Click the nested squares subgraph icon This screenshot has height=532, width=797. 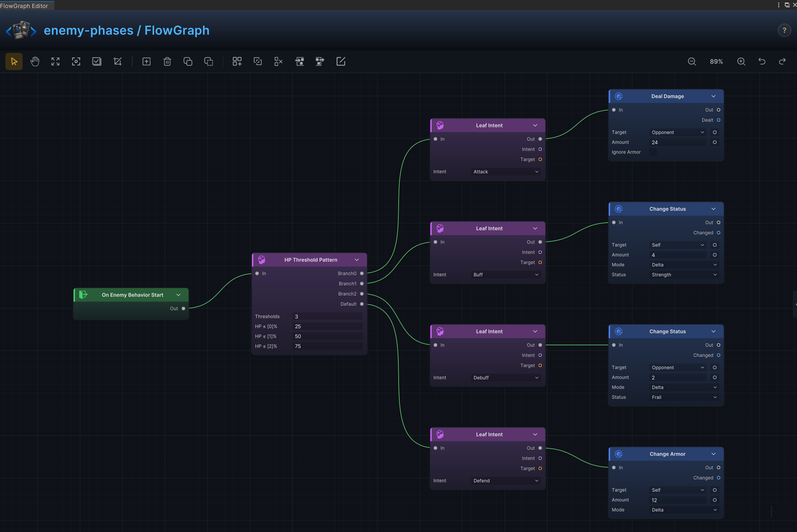[258, 61]
